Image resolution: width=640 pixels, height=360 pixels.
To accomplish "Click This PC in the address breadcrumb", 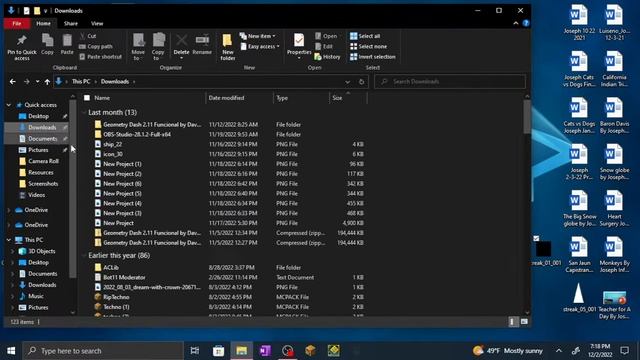I will point(81,82).
